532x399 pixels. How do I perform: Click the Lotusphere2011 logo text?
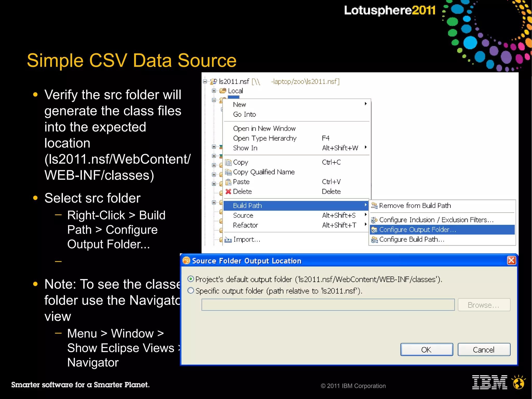(x=390, y=10)
